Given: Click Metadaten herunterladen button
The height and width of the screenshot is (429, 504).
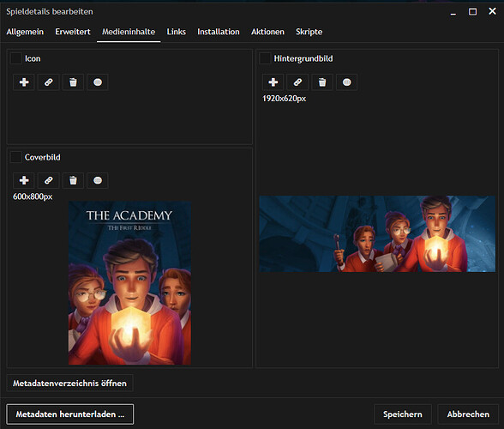Looking at the screenshot, I should (70, 414).
